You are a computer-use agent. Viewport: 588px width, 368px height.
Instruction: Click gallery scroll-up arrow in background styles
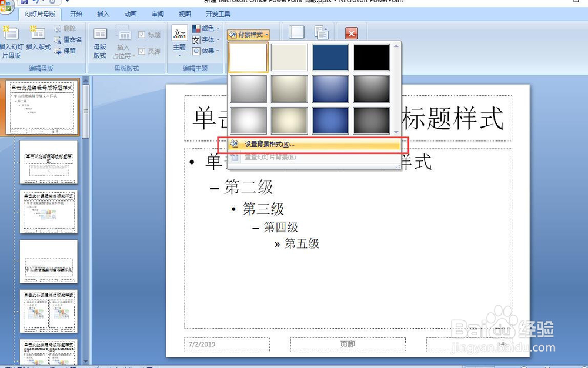pyautogui.click(x=396, y=46)
